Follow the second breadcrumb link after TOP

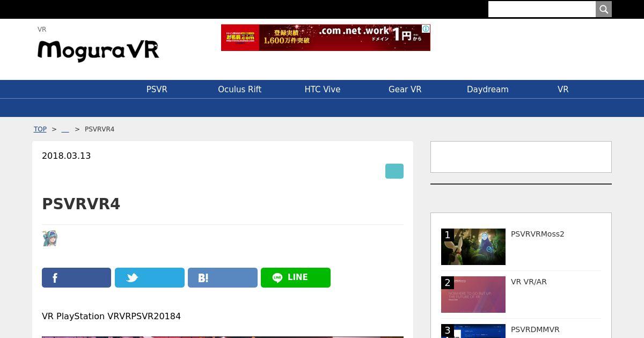tap(65, 129)
